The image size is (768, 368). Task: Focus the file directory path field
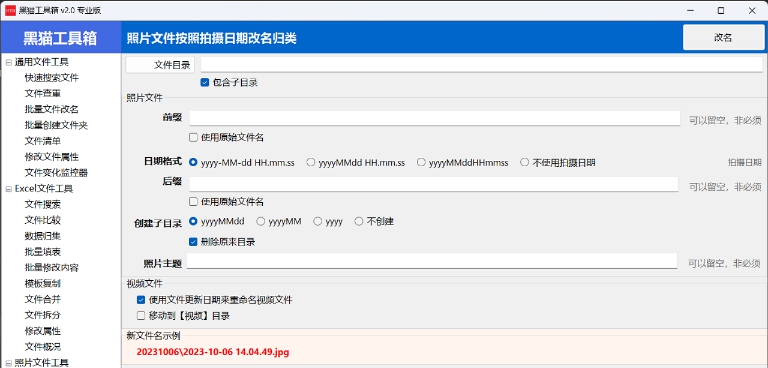click(x=481, y=65)
